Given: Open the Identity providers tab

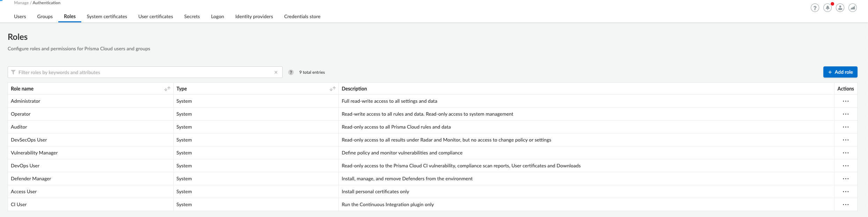Looking at the screenshot, I should tap(254, 16).
